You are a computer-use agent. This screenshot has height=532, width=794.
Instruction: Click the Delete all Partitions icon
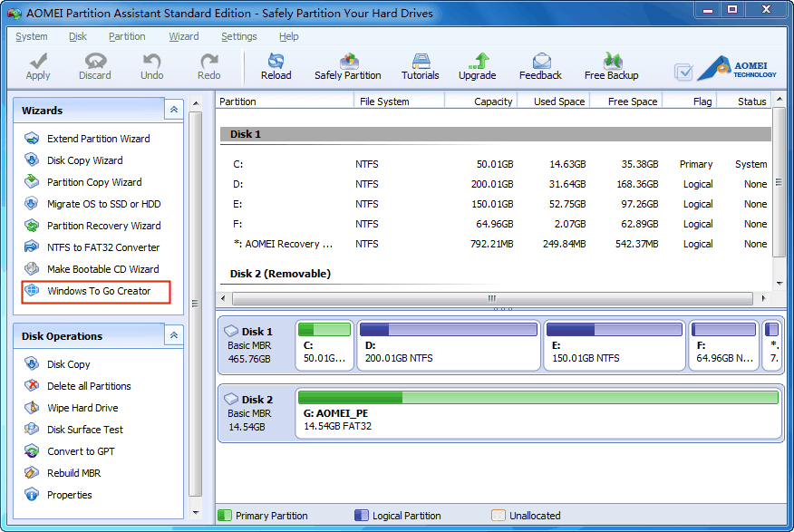click(32, 386)
